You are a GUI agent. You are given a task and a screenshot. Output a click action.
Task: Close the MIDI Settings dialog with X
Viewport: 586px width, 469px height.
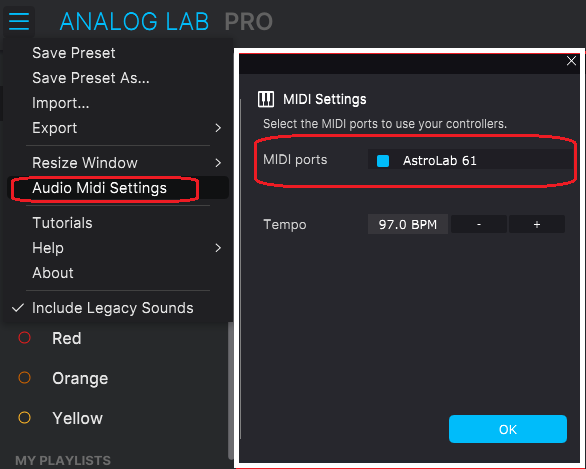click(x=571, y=61)
